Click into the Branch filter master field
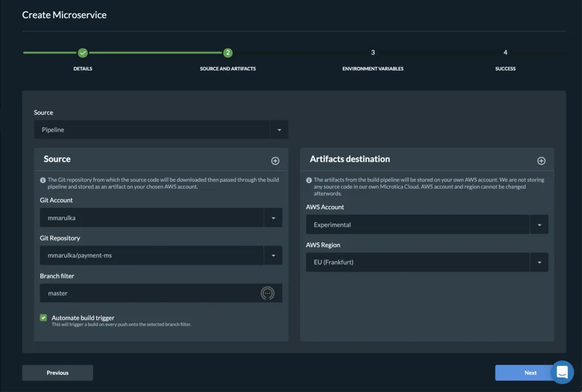This screenshot has height=392, width=582. (161, 293)
